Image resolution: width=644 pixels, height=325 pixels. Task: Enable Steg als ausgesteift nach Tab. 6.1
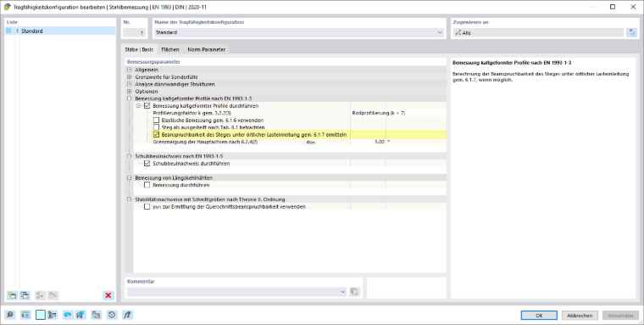pyautogui.click(x=156, y=127)
